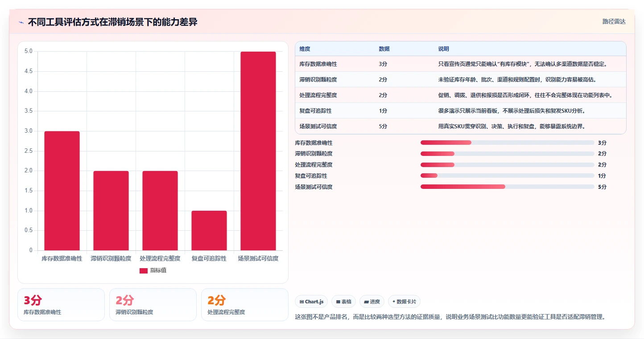The height and width of the screenshot is (339, 644).
Task: Click the 场景测试可信度 progress bar
Action: tap(508, 187)
